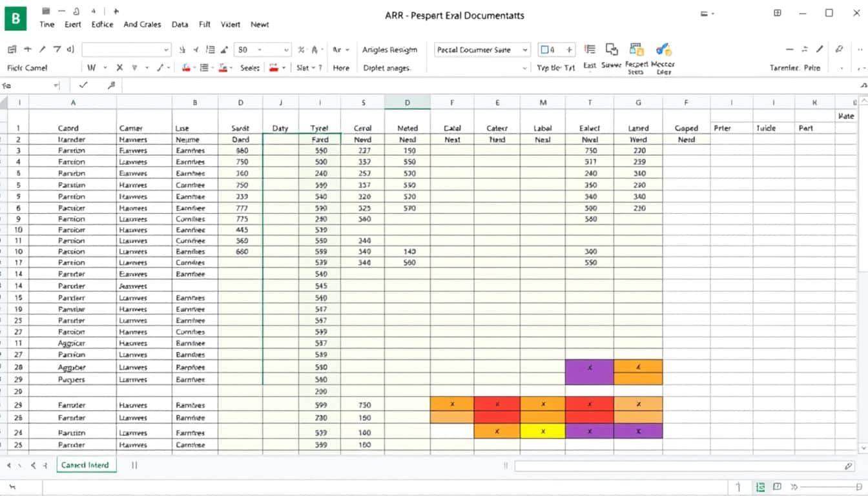Click the pencil icon near Tarenler Paire
The image size is (868, 496).
coord(820,49)
